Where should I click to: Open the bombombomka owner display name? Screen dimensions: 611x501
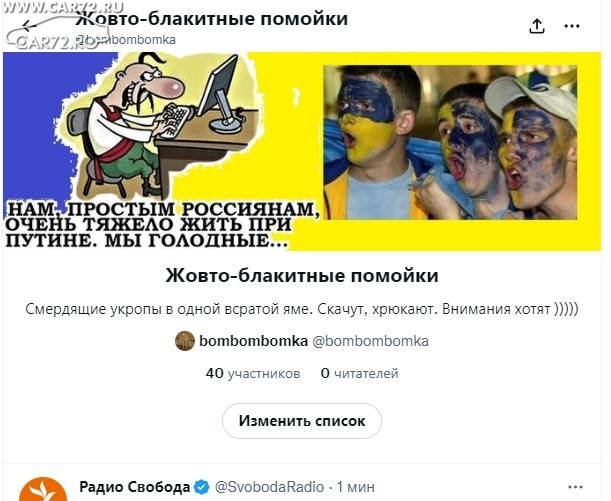[x=253, y=341]
